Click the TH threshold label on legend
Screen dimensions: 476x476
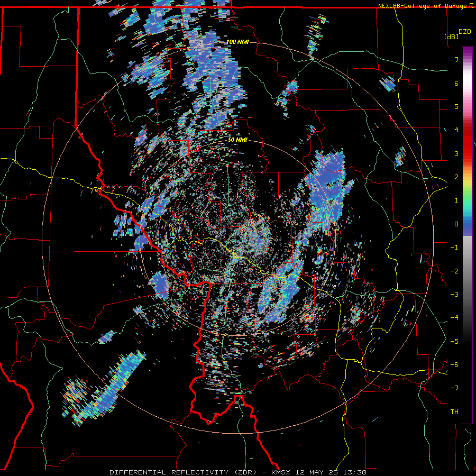point(454,412)
